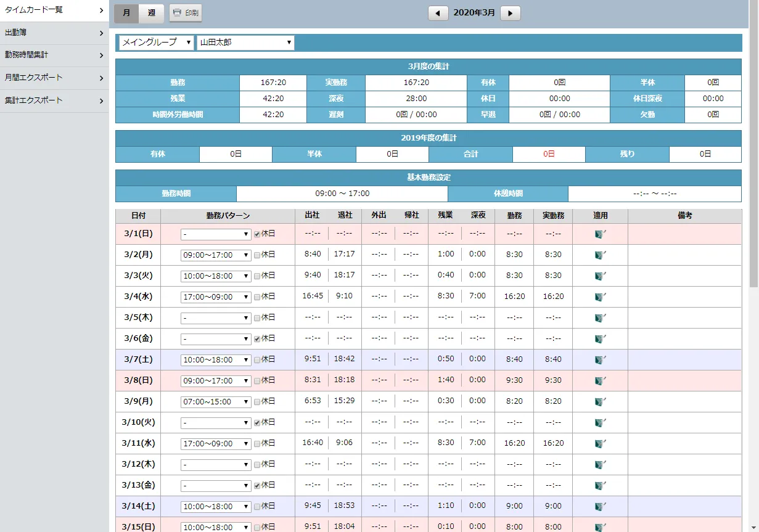This screenshot has height=532, width=759.
Task: Select the edit icon for 3/14(土) row
Action: (599, 506)
